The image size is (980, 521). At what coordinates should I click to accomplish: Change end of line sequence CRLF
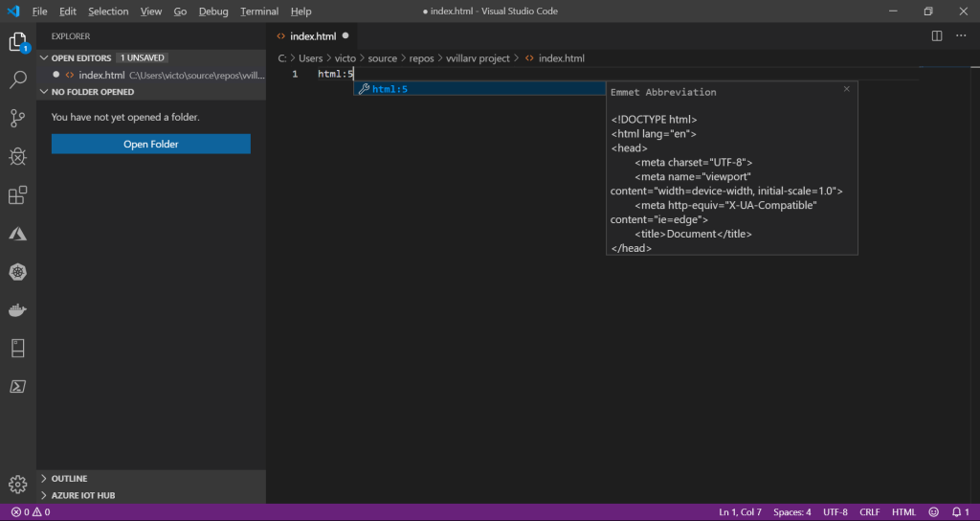point(869,512)
